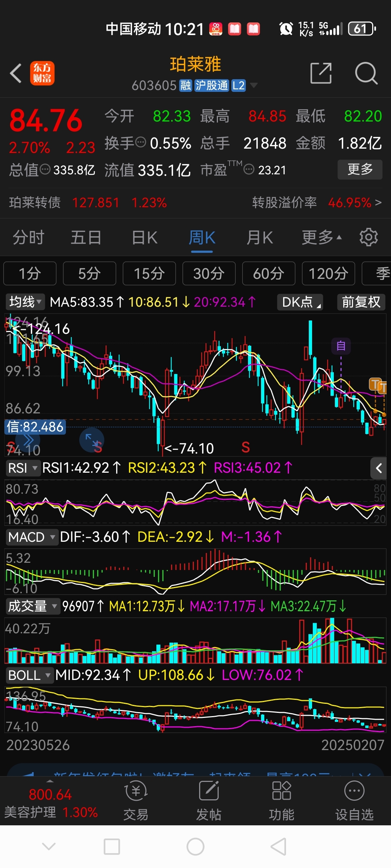Open 交易 trade icon
The width and height of the screenshot is (391, 868).
pos(136,800)
